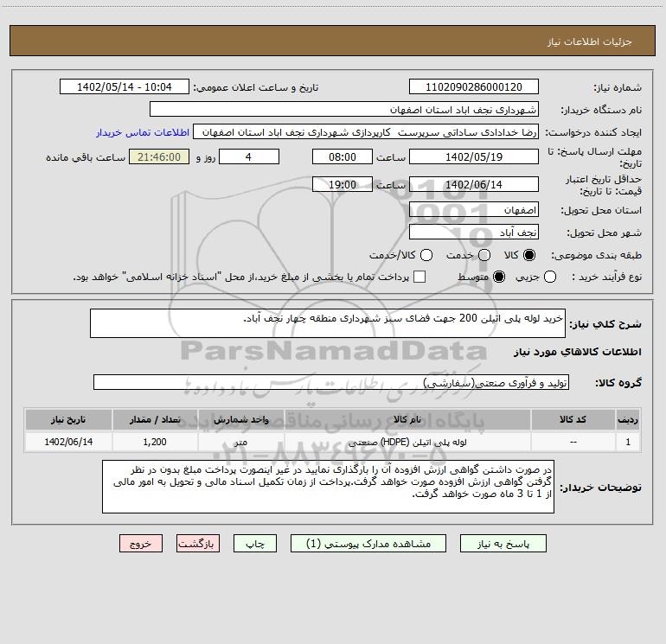This screenshot has width=666, height=644.
Task: Click the کد کالا column header
Action: [573, 420]
